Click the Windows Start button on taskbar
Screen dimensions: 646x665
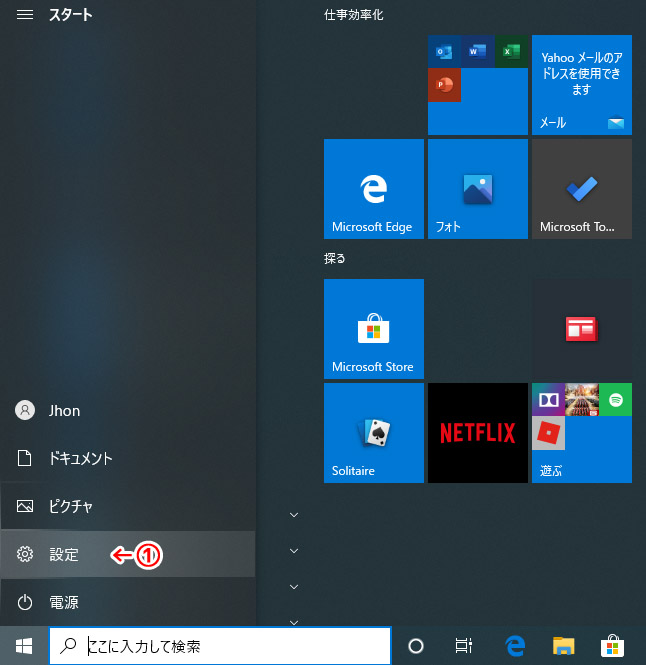coord(24,646)
